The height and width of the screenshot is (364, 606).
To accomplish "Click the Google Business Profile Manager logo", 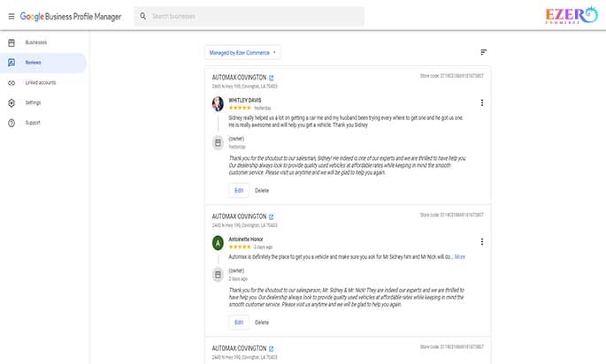I will tap(71, 16).
